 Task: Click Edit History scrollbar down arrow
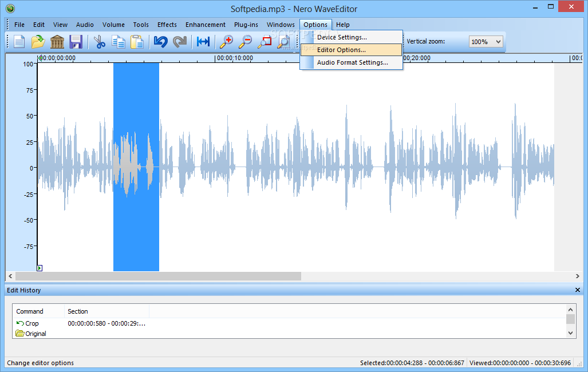point(570,333)
